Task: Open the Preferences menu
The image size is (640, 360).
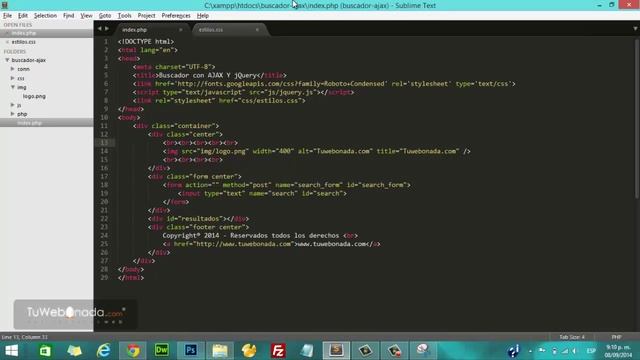Action: [176, 16]
